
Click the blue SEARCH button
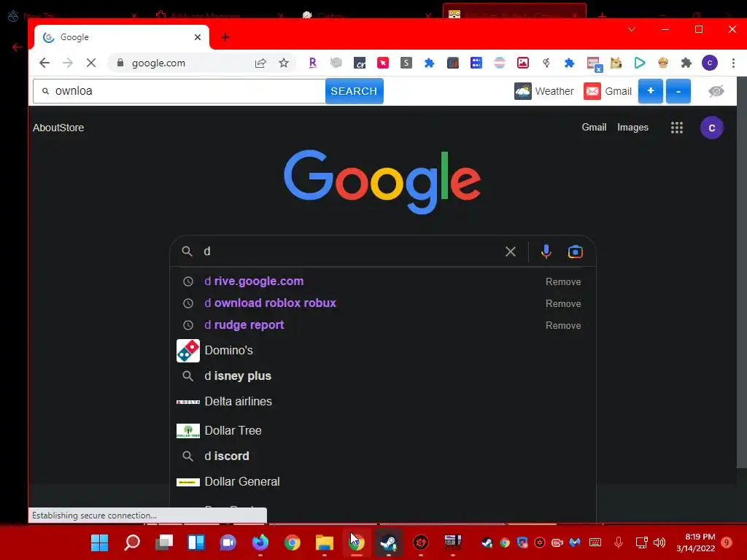tap(354, 91)
